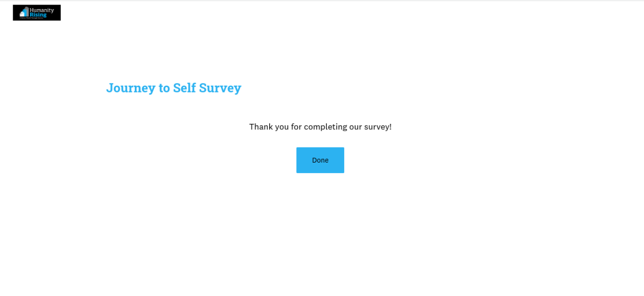Click the white hand in the logo

(22, 14)
